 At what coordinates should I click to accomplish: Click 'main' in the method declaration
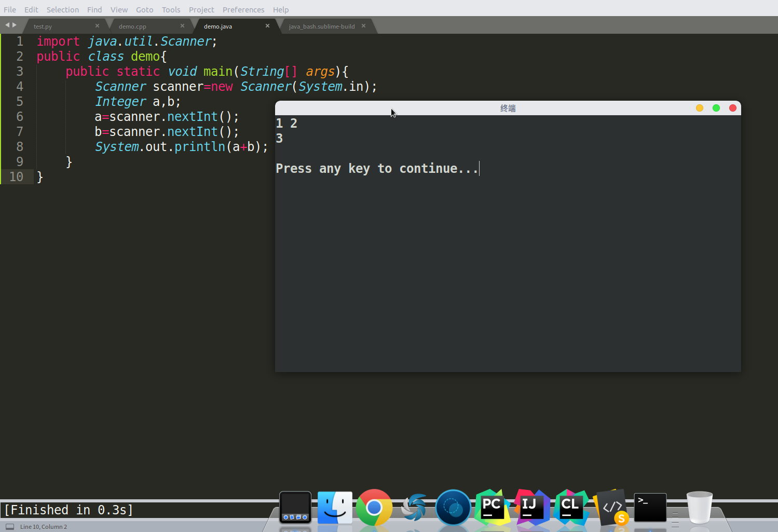[x=218, y=72]
